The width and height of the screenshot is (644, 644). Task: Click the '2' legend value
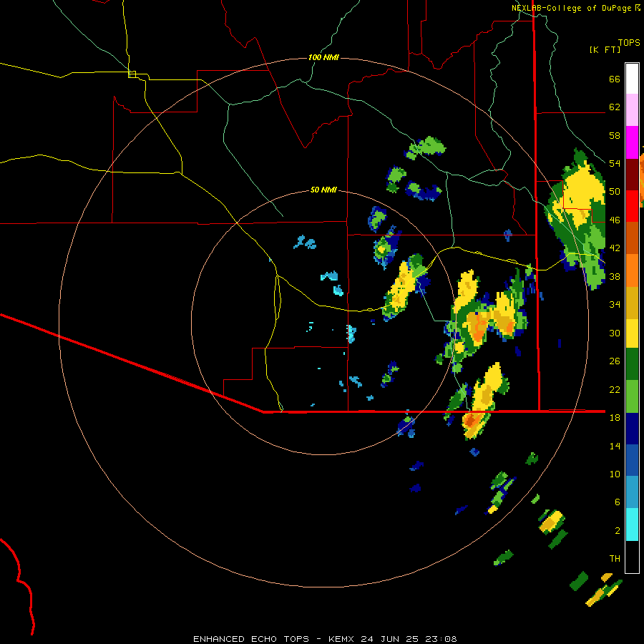[618, 531]
